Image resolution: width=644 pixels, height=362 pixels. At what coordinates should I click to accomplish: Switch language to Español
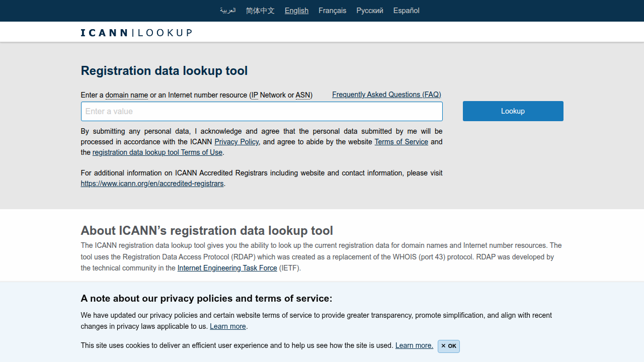[x=406, y=11]
